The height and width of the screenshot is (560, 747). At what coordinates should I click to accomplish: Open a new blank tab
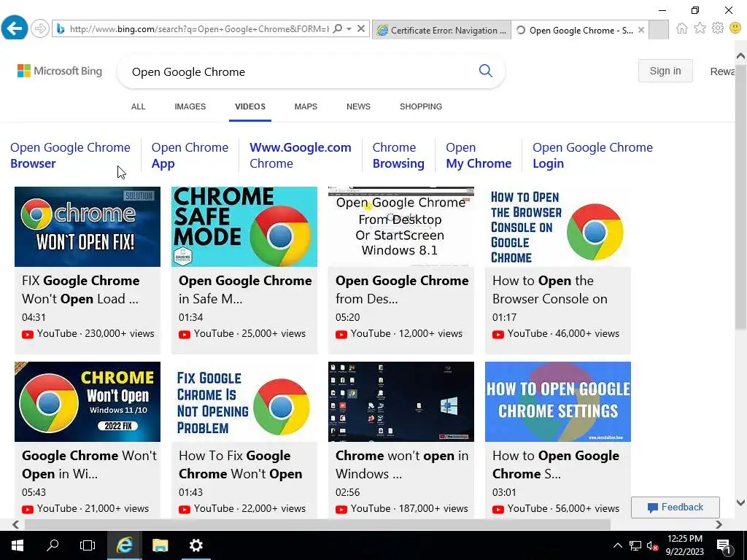tap(659, 30)
